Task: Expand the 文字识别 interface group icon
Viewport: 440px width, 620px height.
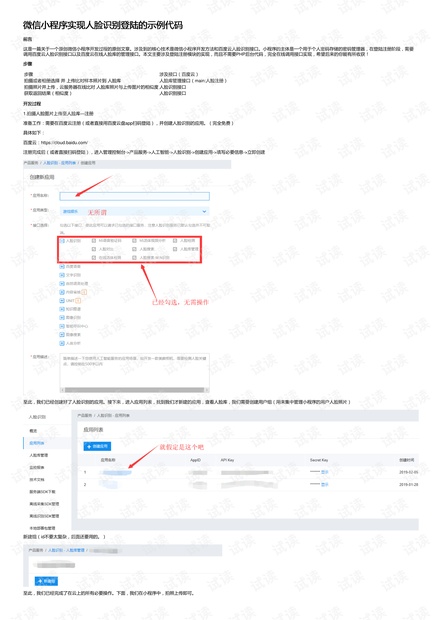Action: 62,275
